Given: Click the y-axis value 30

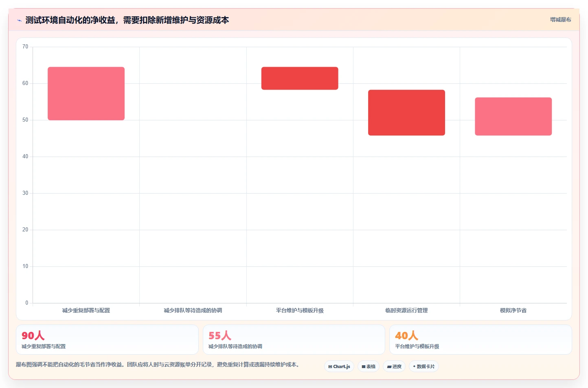Looking at the screenshot, I should pyautogui.click(x=25, y=193).
